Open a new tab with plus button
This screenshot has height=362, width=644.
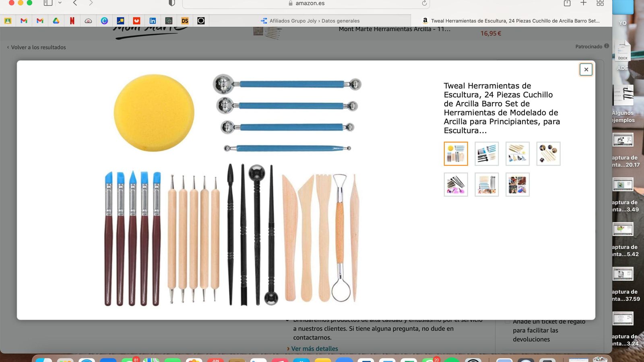[x=583, y=3]
